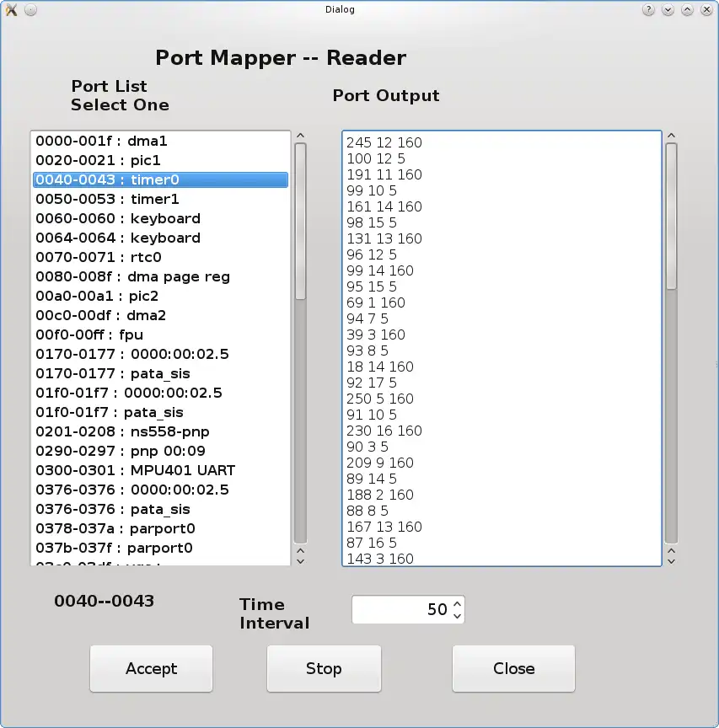Select port 0170-0177 : pata_sis
The image size is (719, 728).
click(160, 373)
